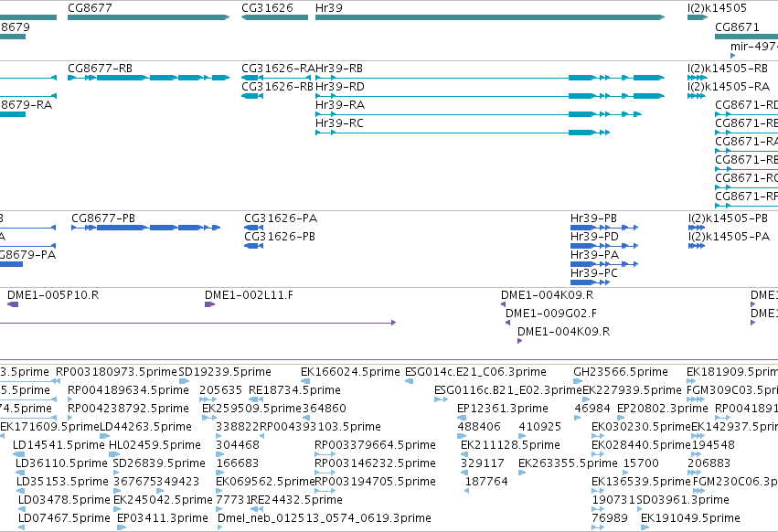Select the LD36110.5prime label
The height and width of the screenshot is (532, 778).
(61, 464)
